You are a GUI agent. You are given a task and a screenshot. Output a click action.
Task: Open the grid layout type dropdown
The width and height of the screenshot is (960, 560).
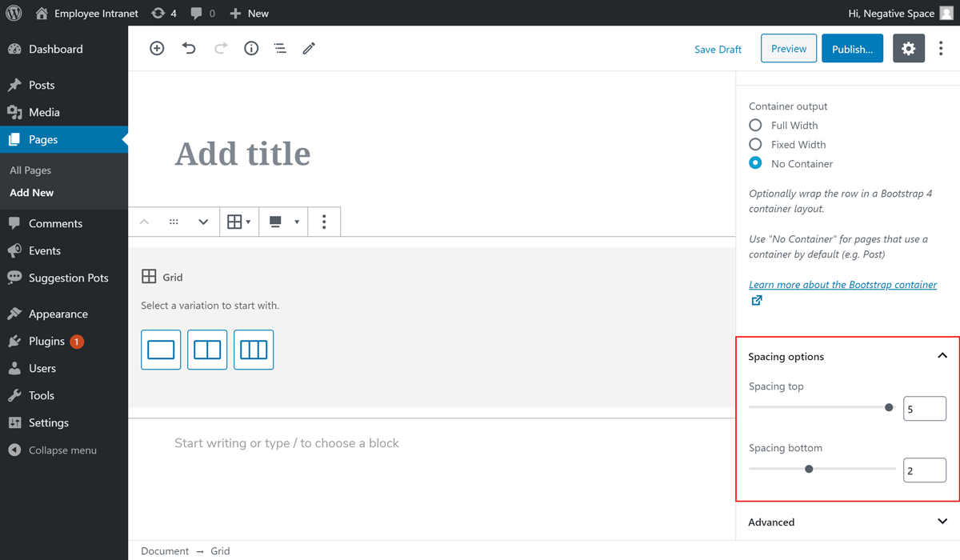click(x=238, y=222)
